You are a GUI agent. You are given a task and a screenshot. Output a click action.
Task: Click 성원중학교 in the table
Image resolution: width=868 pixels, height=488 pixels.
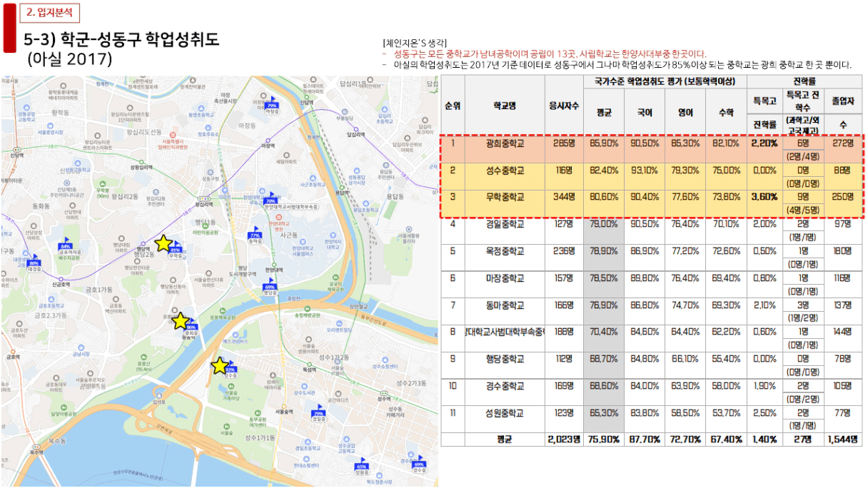[504, 412]
